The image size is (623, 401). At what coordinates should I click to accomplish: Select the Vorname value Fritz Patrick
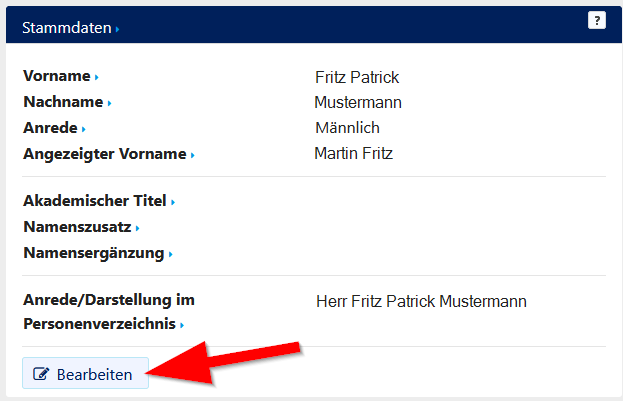[x=356, y=77]
